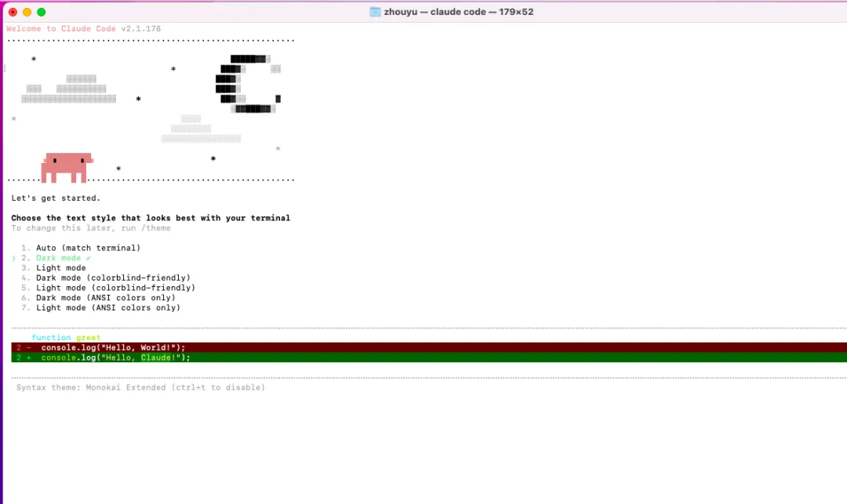The width and height of the screenshot is (847, 504).
Task: Minimize the terminal with yellow button
Action: click(27, 12)
